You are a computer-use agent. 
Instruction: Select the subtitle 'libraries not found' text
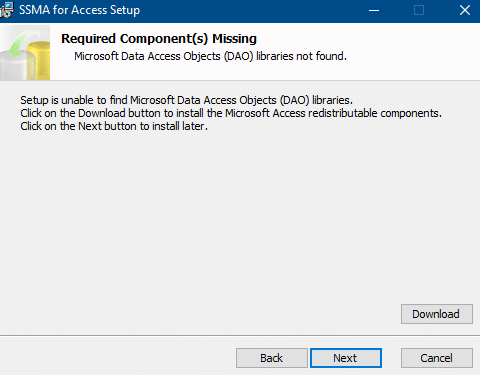tap(301, 56)
